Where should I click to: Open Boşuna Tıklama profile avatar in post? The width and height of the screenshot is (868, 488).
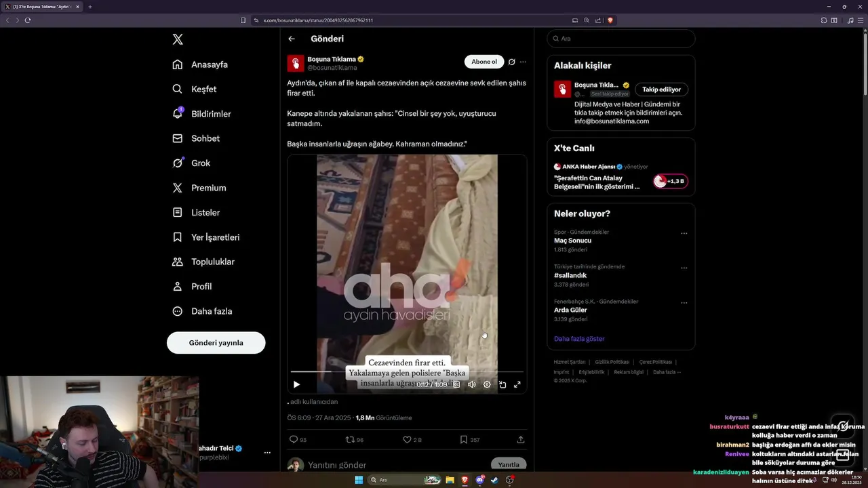pyautogui.click(x=296, y=63)
